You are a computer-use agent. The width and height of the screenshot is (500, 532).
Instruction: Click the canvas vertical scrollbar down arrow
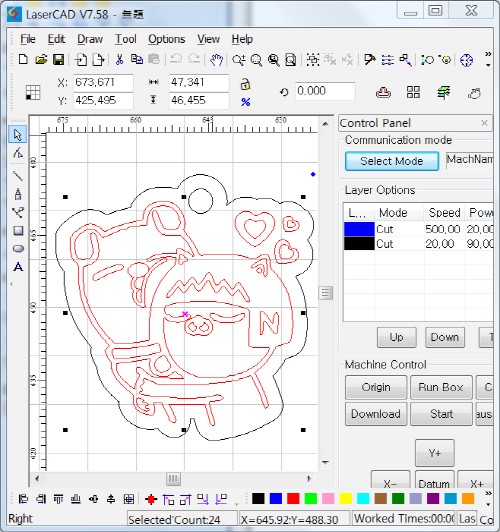pos(325,462)
